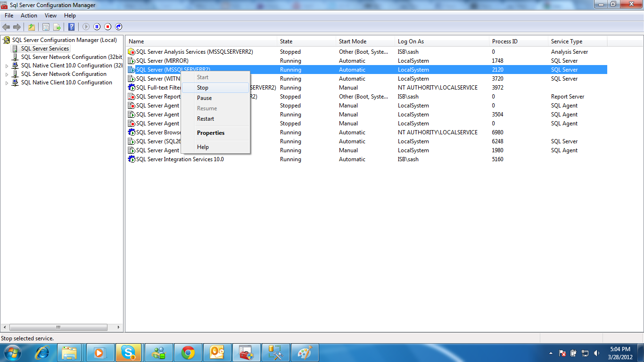
Task: Click the Back navigation arrow icon
Action: (6, 27)
